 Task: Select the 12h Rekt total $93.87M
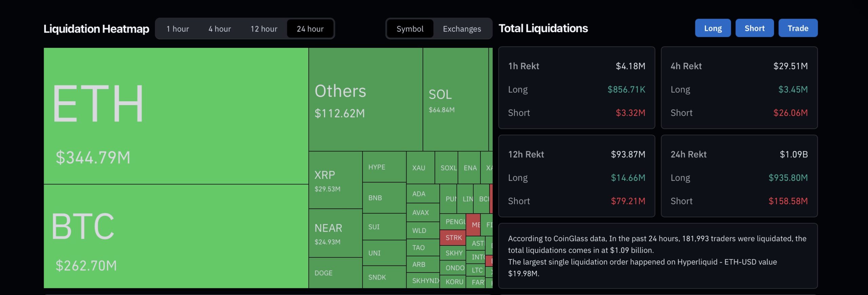[x=628, y=154]
